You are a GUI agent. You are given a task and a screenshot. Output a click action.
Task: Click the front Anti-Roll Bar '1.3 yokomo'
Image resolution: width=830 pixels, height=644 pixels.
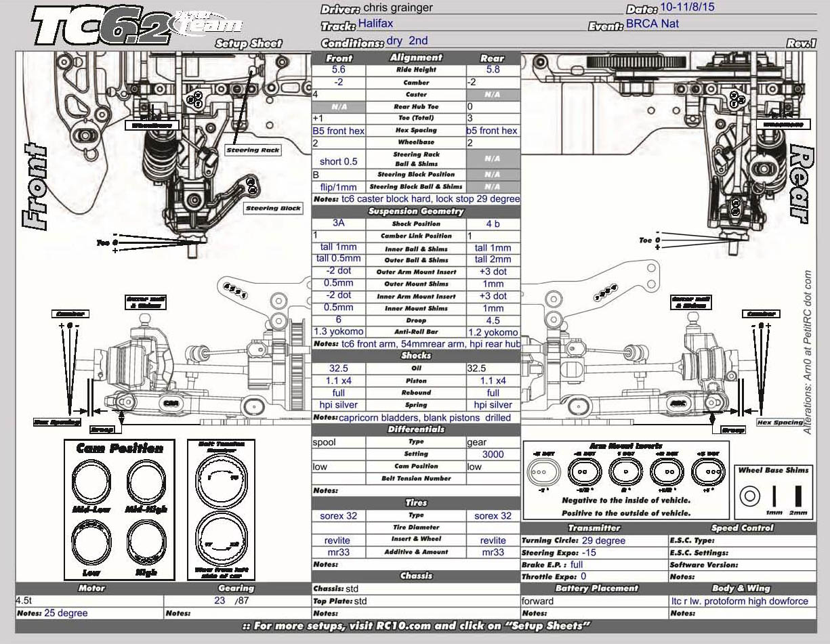click(x=339, y=332)
